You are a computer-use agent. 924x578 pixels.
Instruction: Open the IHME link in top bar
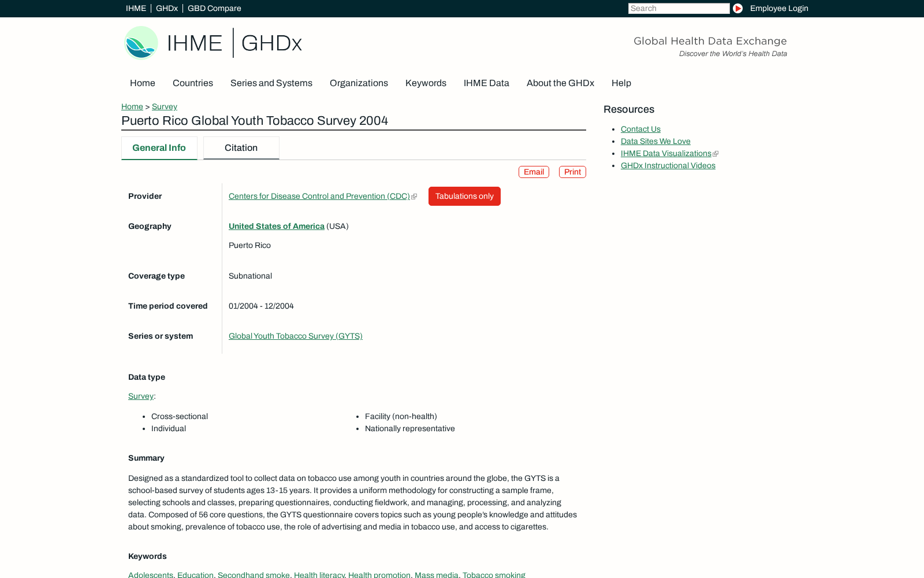136,8
